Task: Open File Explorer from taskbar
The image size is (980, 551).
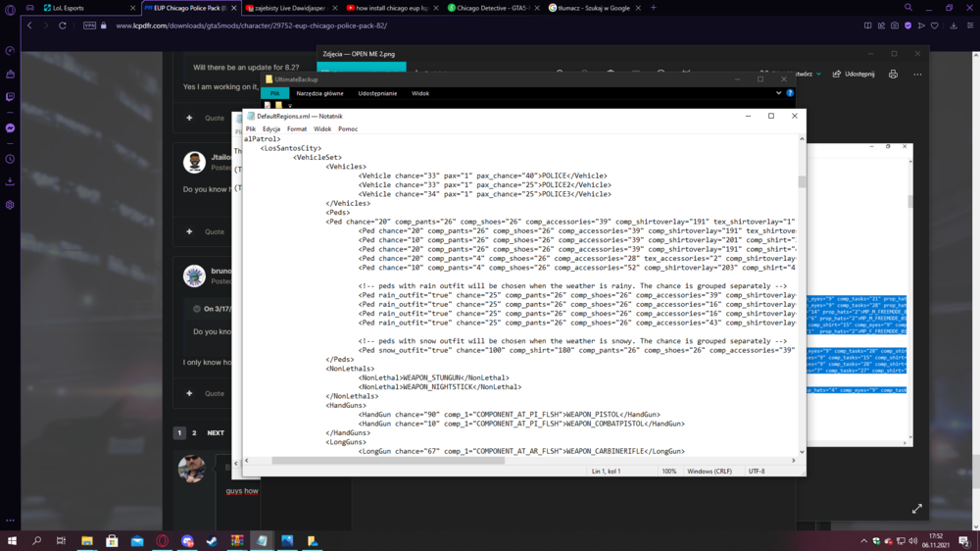Action: coord(87,541)
